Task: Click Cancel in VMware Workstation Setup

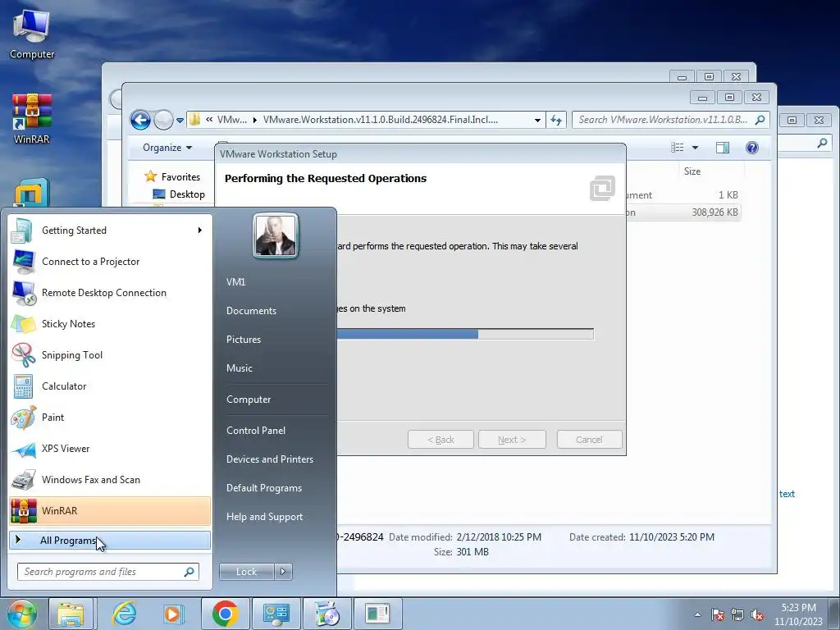Action: pos(589,440)
